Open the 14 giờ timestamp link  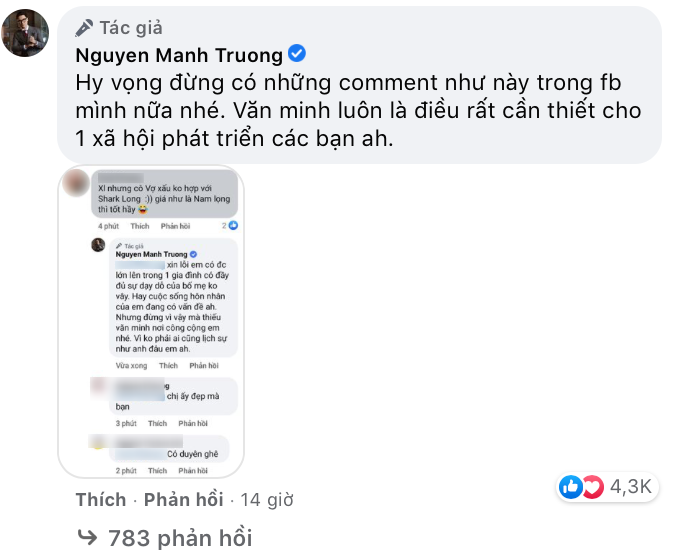coord(267,500)
